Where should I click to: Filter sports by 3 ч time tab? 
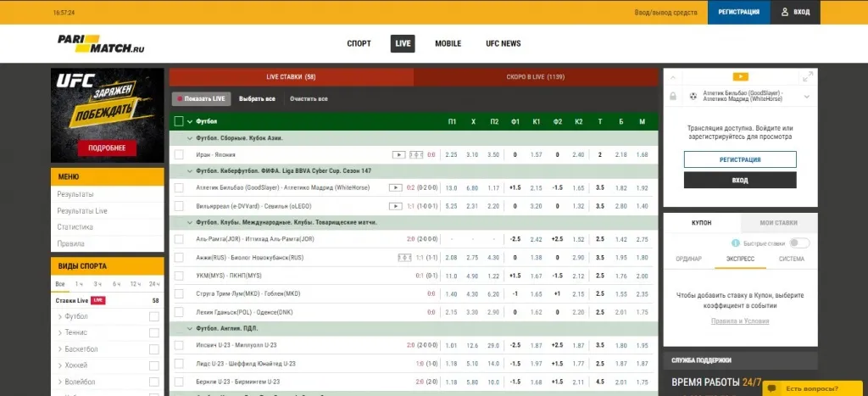[x=97, y=284]
